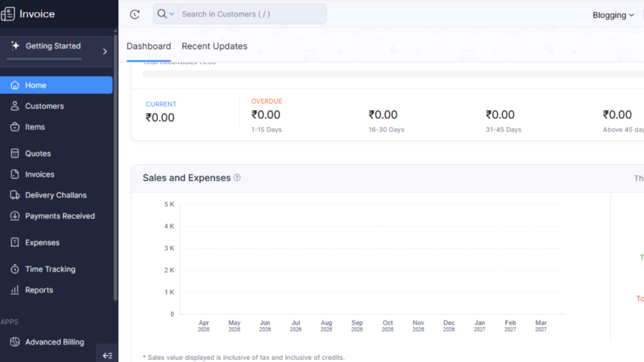Click the Items basket icon
Image resolution: width=644 pixels, height=362 pixels.
[15, 127]
